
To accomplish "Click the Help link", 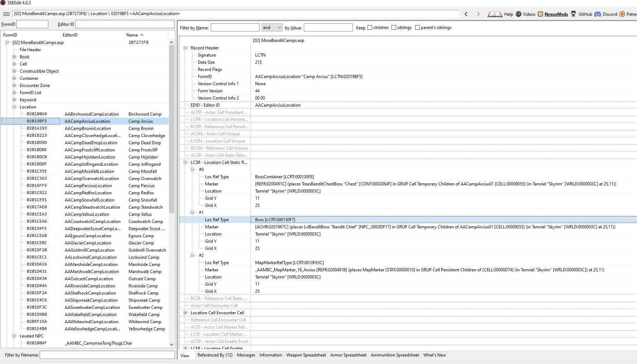I will click(509, 14).
